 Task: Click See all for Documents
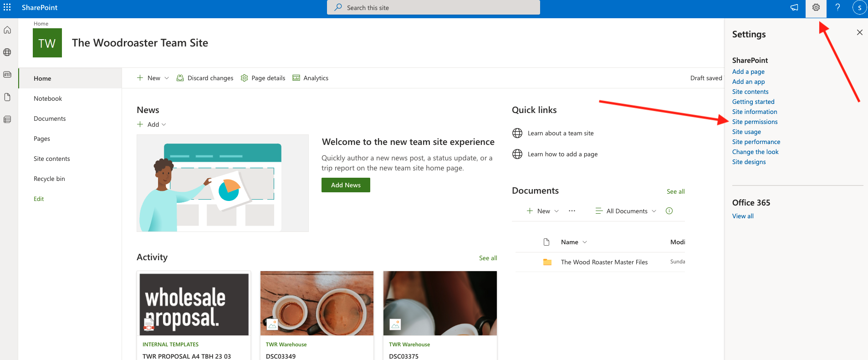(x=675, y=191)
